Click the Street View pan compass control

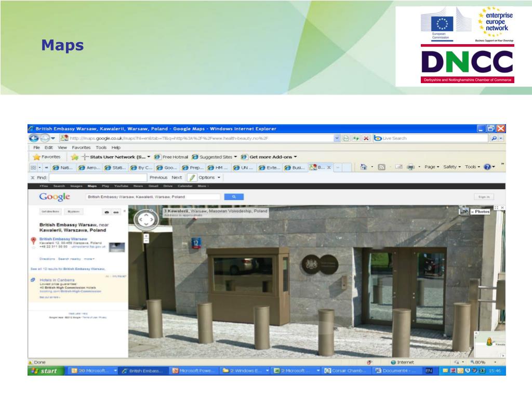[x=146, y=220]
